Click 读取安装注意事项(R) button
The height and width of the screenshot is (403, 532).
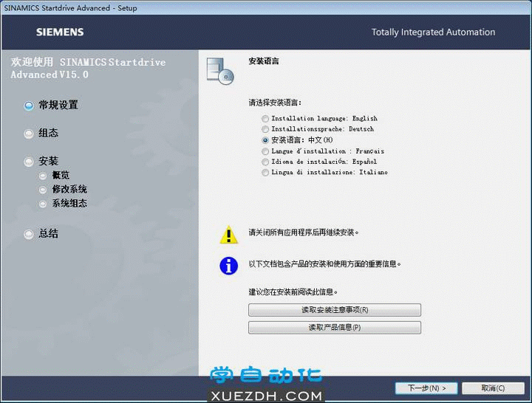click(335, 310)
